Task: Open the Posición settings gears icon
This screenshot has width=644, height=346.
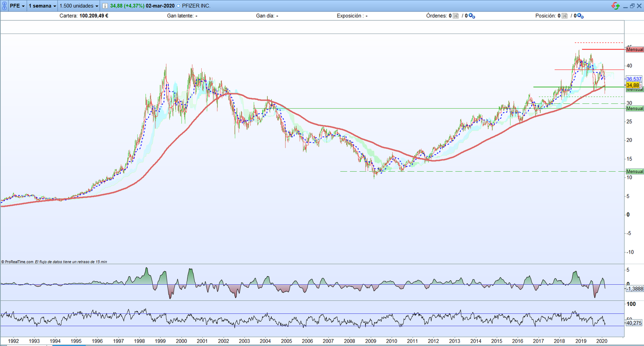Action: (580, 16)
